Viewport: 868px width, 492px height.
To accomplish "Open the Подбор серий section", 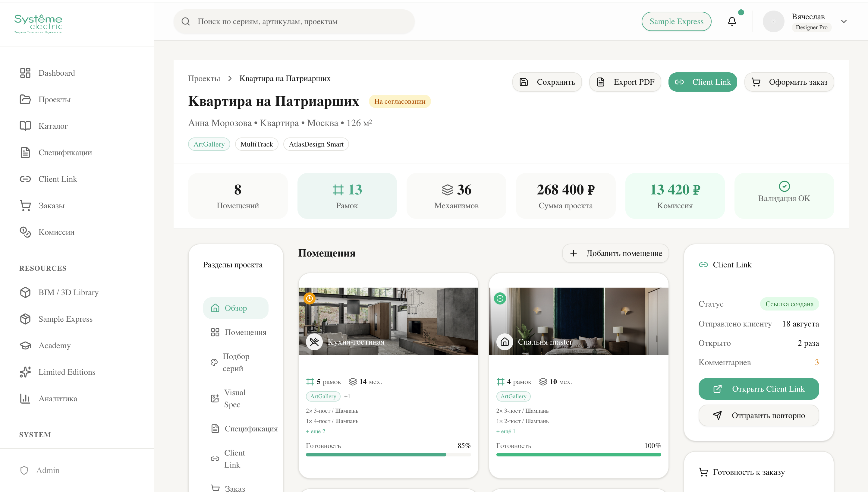I will [x=235, y=363].
